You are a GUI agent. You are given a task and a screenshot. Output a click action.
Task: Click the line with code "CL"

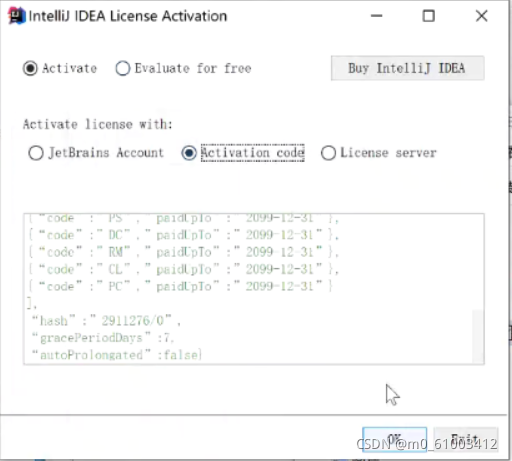pos(184,269)
